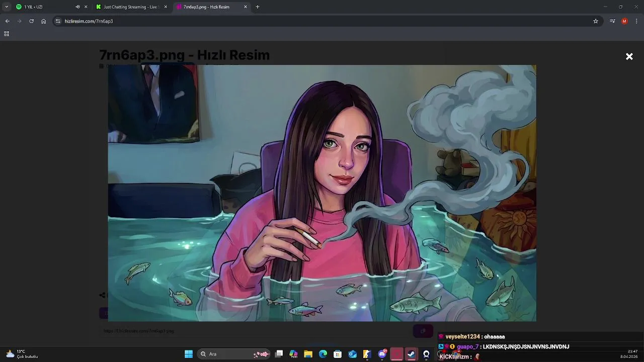Open a new browser tab
Viewport: 644px width, 362px height.
(258, 7)
